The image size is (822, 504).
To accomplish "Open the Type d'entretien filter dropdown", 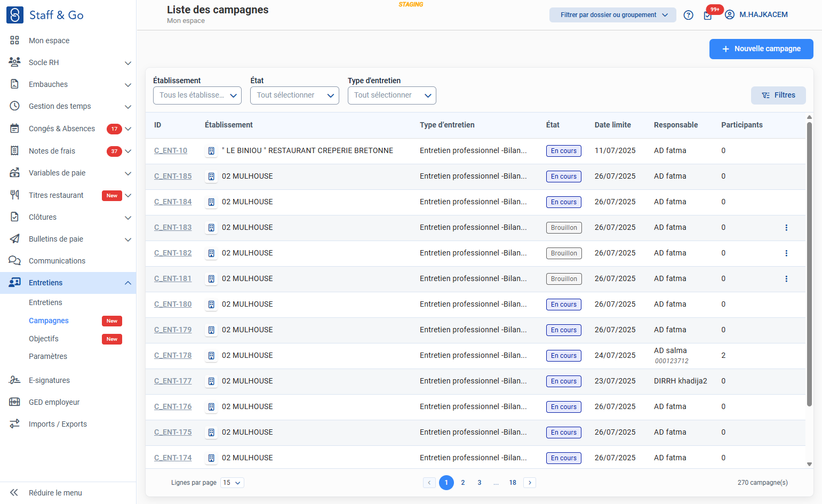I will 392,95.
